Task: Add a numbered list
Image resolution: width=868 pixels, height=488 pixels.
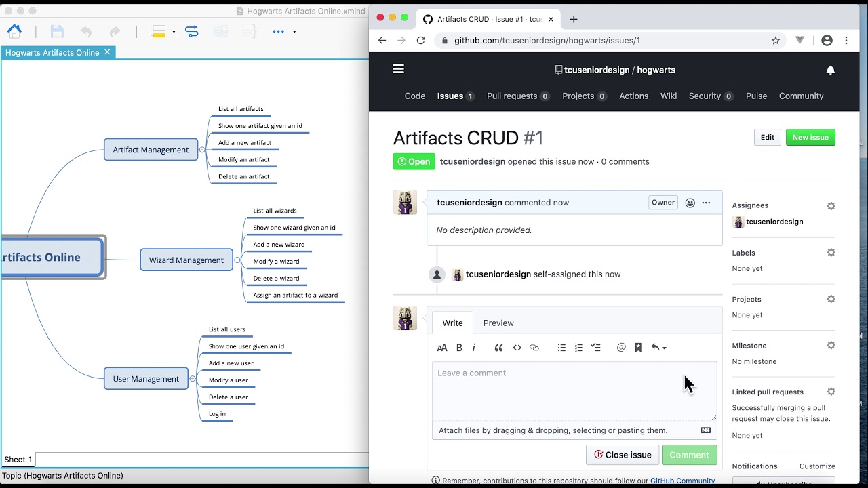Action: click(578, 348)
